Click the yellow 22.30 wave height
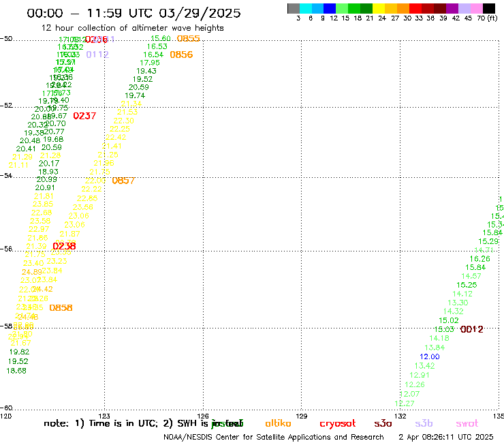The image size is (504, 443). click(x=124, y=121)
